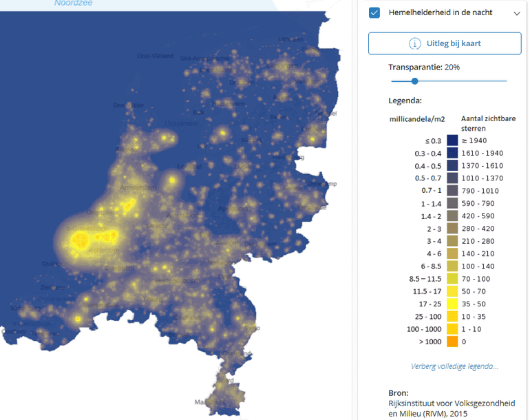This screenshot has height=420, width=530.
Task: Collapse the Hemelhelderheid layer panel chevron
Action: coord(517,14)
